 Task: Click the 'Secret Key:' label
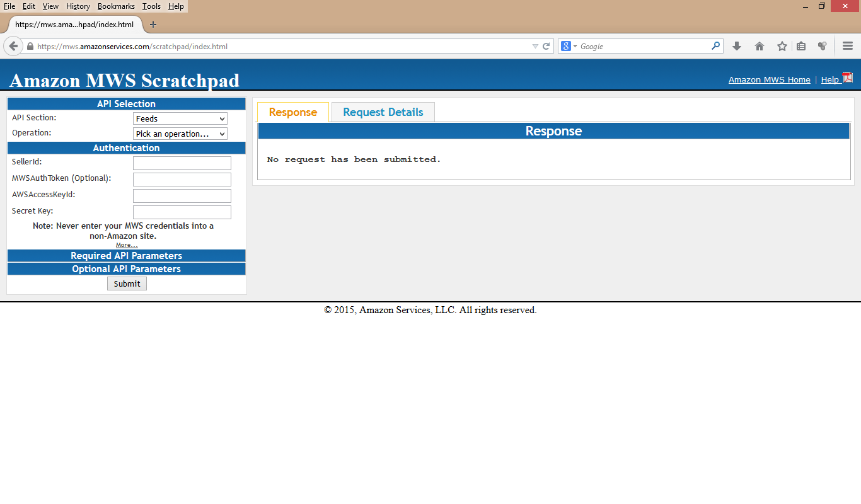33,211
